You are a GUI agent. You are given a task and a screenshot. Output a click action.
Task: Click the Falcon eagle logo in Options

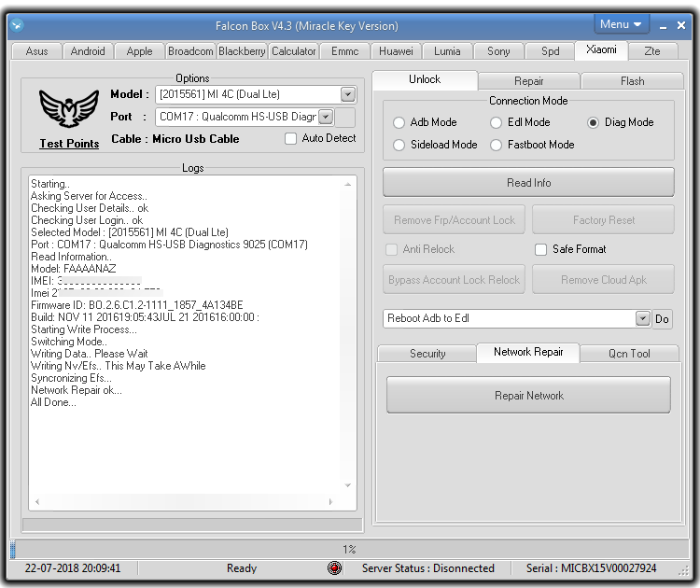tap(69, 108)
